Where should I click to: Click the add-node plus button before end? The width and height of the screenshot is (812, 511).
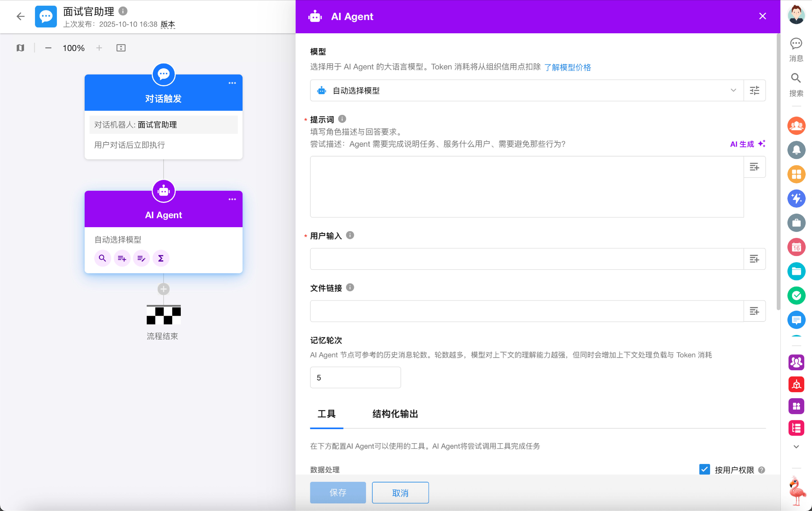pyautogui.click(x=164, y=289)
